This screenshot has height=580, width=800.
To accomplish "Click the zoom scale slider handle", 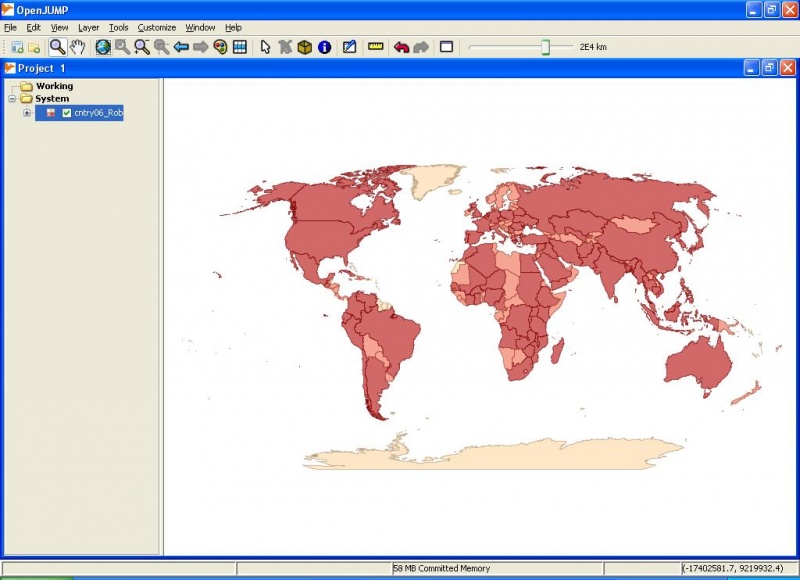I will (x=546, y=47).
